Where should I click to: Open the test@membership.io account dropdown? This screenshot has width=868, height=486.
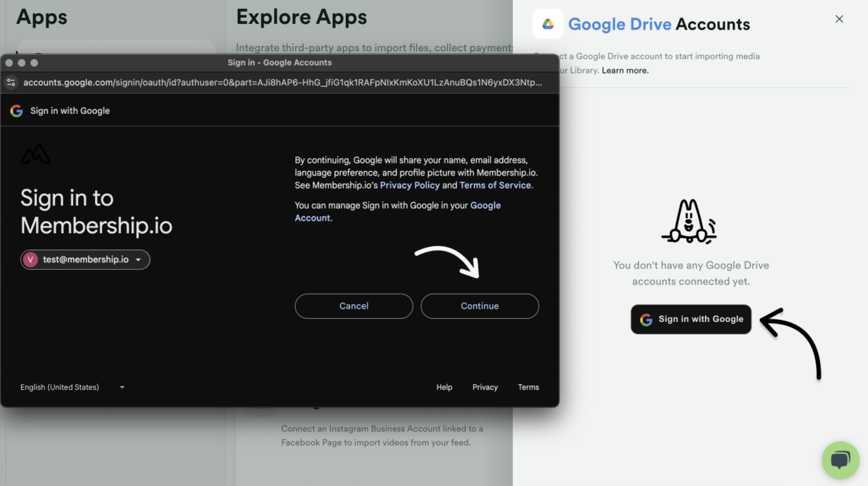(85, 259)
